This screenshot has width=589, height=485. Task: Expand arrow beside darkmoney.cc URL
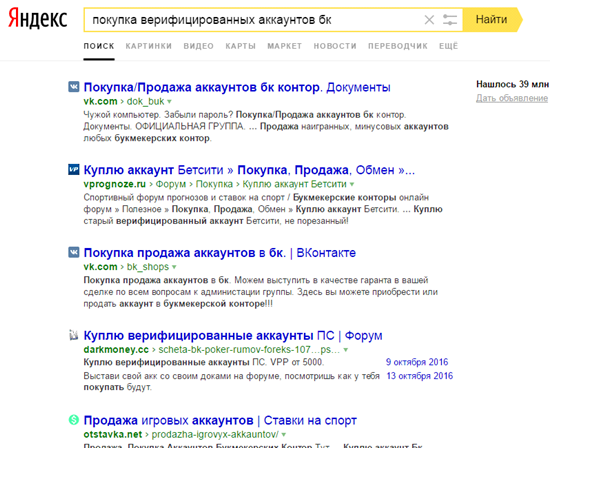pos(346,350)
